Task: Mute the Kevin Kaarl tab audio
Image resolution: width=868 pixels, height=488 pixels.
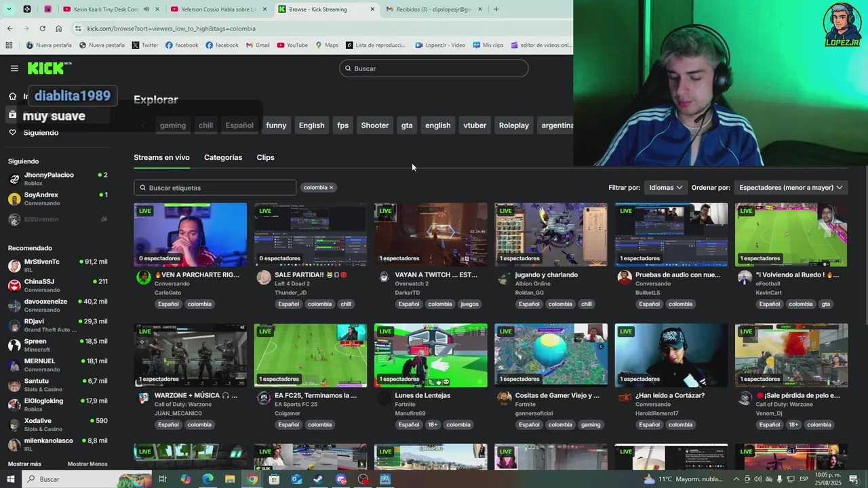Action: coord(146,9)
